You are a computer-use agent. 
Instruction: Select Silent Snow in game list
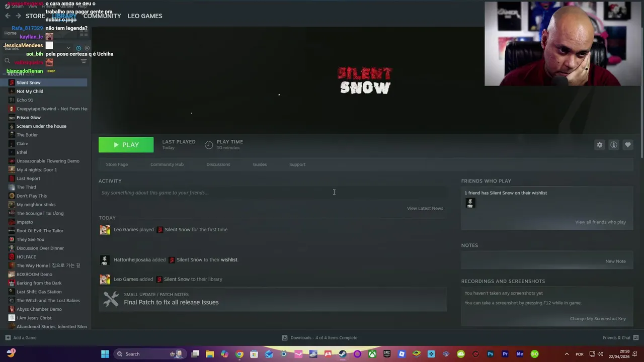tap(44, 82)
